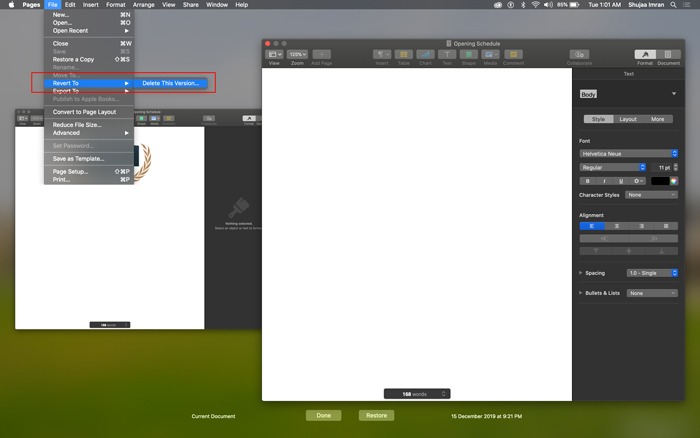700x438 pixels.
Task: Open the Document inspector icon
Action: (668, 54)
